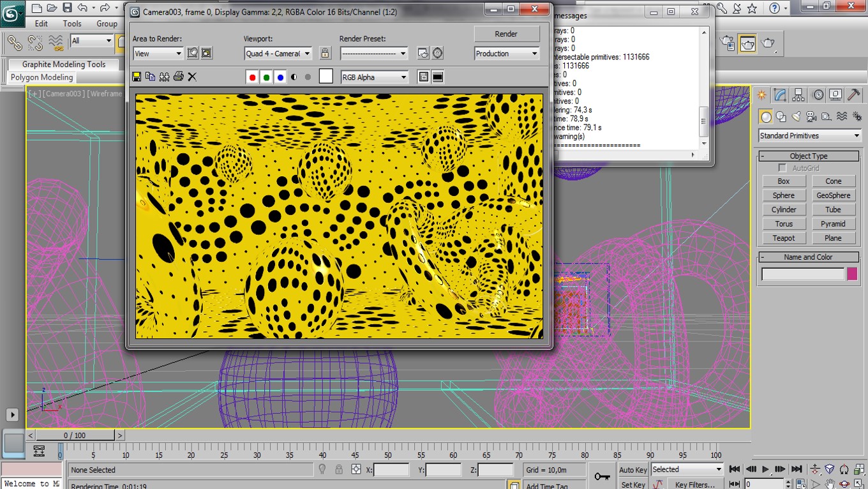Toggle the red channel in render window
The width and height of the screenshot is (868, 489).
click(x=252, y=77)
